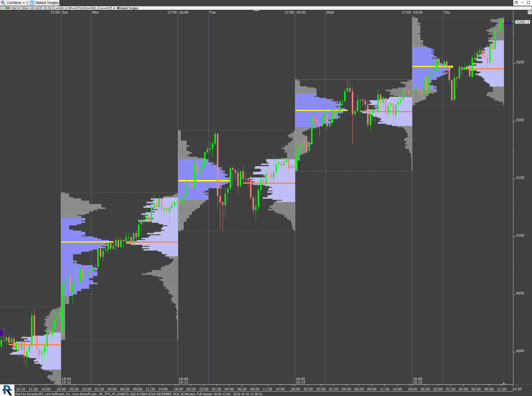Click the small triangle marker on time axis
Image resolution: width=532 pixels, height=396 pixels.
coord(504,384)
